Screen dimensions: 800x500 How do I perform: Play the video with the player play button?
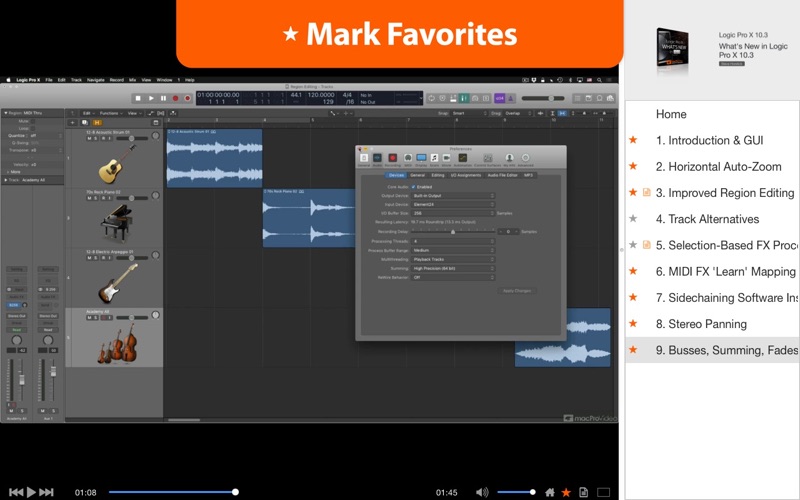point(31,492)
